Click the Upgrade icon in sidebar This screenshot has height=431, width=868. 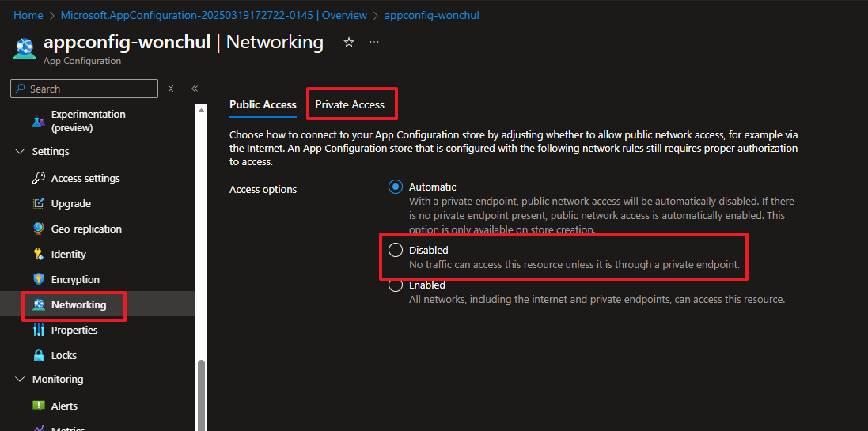(38, 203)
